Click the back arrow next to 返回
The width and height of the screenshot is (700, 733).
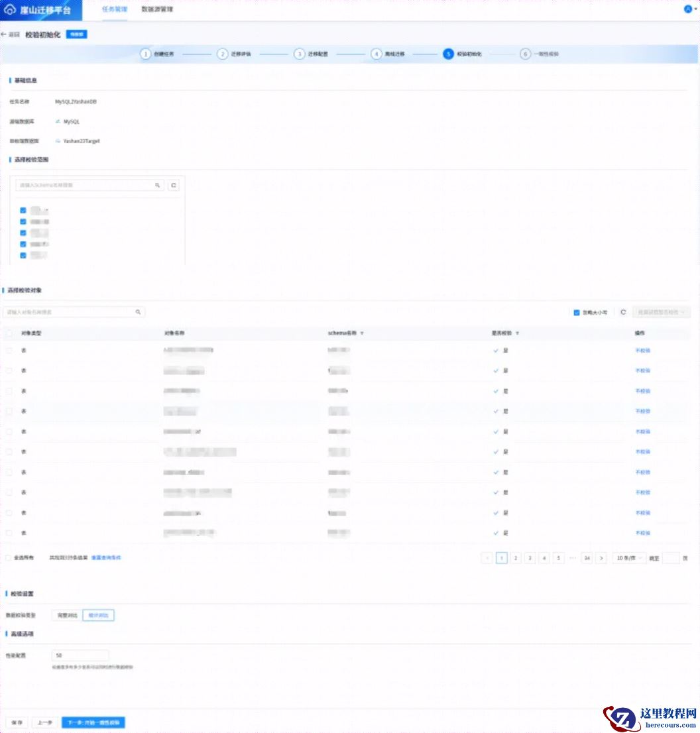[4, 34]
